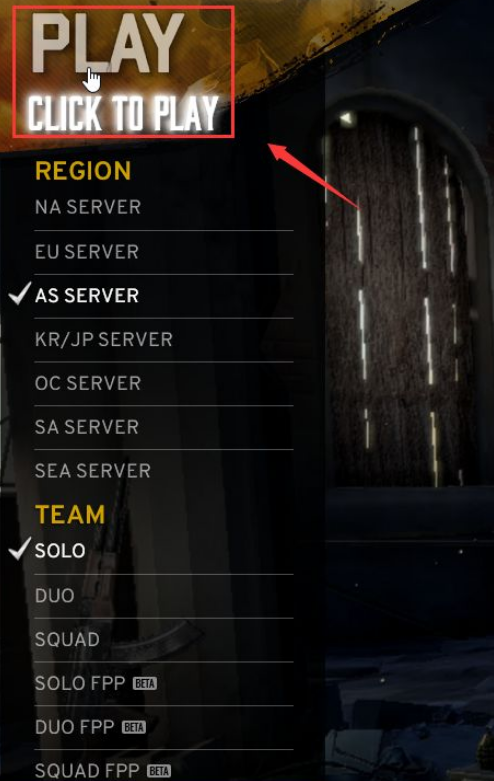Image resolution: width=494 pixels, height=781 pixels.
Task: Click the BETA badge next to SOLO FPP
Action: (x=145, y=684)
